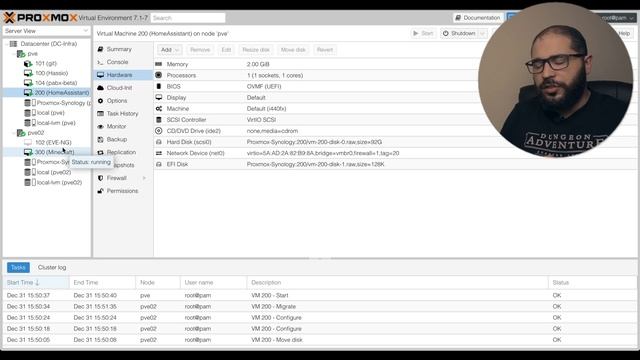Click the Replication icon
Image resolution: width=640 pixels, height=360 pixels.
(x=100, y=152)
